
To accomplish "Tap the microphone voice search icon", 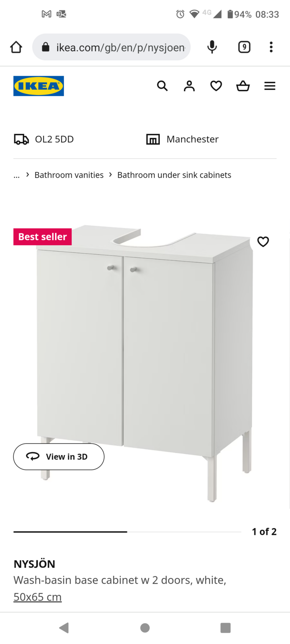I will tap(212, 47).
